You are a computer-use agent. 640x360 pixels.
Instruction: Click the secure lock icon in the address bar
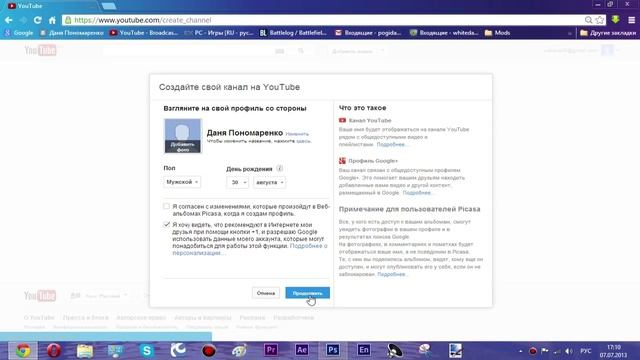pyautogui.click(x=68, y=20)
